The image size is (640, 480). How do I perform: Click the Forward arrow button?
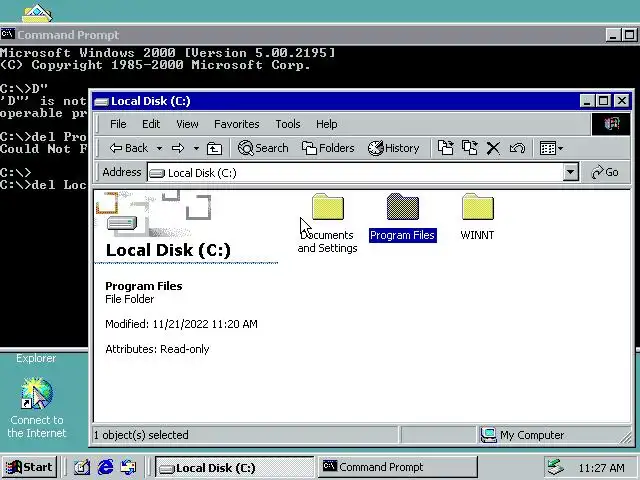[178, 148]
